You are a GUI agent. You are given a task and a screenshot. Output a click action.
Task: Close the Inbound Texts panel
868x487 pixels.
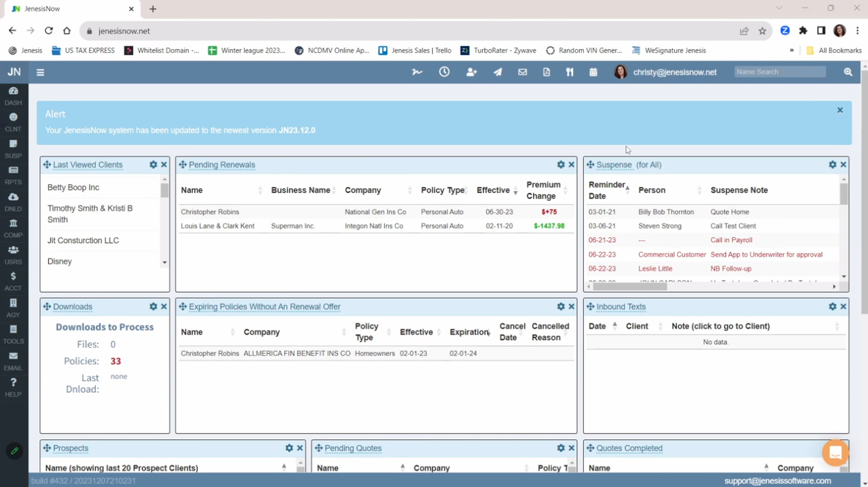click(843, 307)
